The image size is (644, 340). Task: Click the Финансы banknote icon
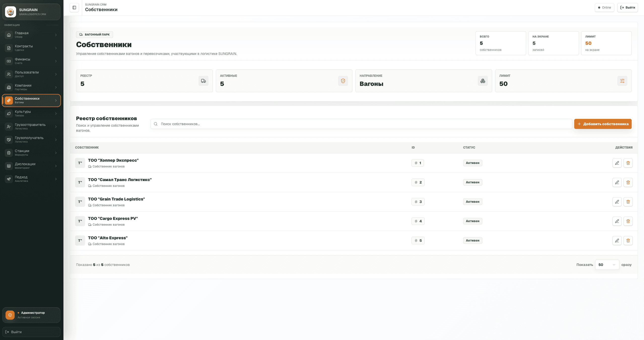9,61
